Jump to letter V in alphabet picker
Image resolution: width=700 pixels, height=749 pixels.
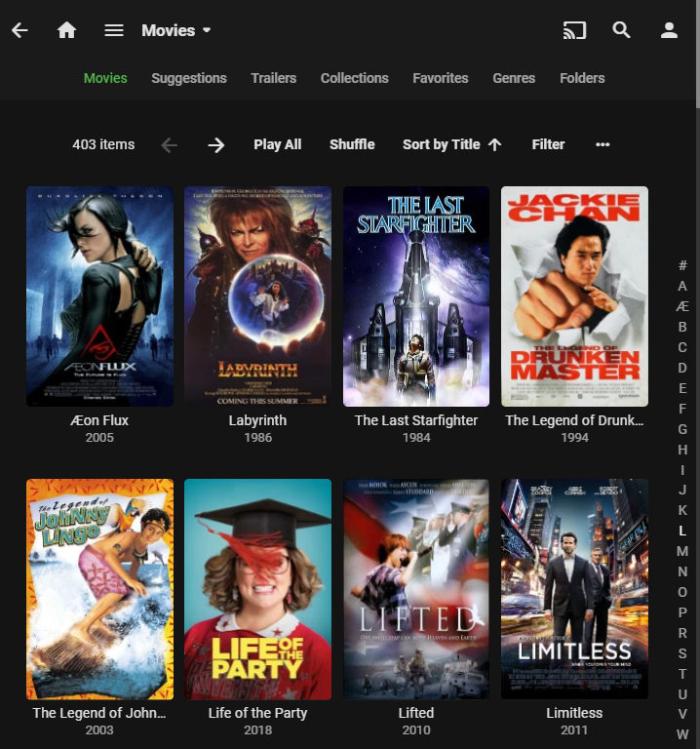click(682, 714)
